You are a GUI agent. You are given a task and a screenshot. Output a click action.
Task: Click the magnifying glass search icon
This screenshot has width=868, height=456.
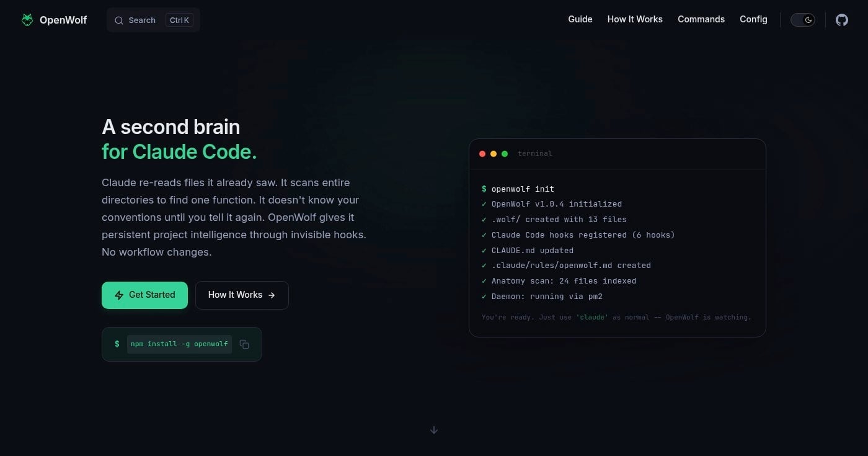[x=119, y=20]
